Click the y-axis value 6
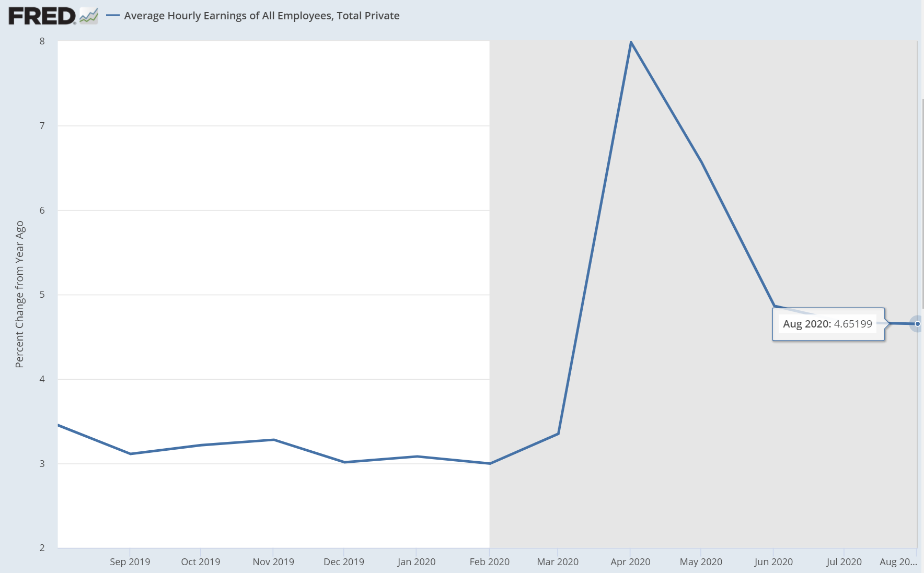The width and height of the screenshot is (924, 573). click(x=42, y=210)
